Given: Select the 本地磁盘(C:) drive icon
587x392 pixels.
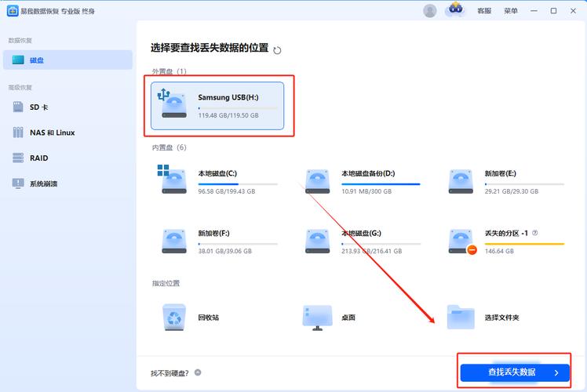Looking at the screenshot, I should point(173,180).
